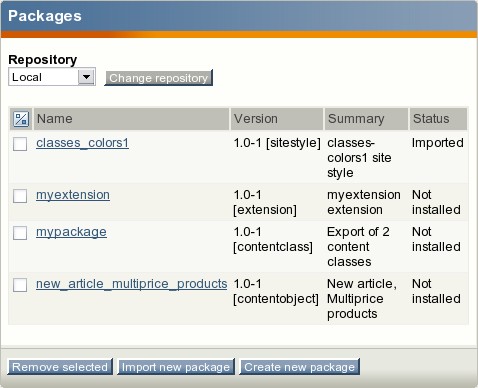View the mypackage package details link

point(71,232)
